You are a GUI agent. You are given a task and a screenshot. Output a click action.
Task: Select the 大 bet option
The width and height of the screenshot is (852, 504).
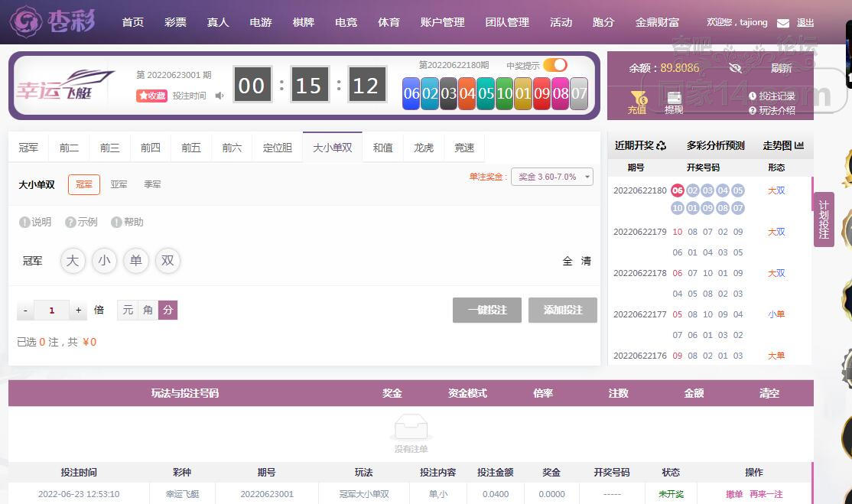72,261
